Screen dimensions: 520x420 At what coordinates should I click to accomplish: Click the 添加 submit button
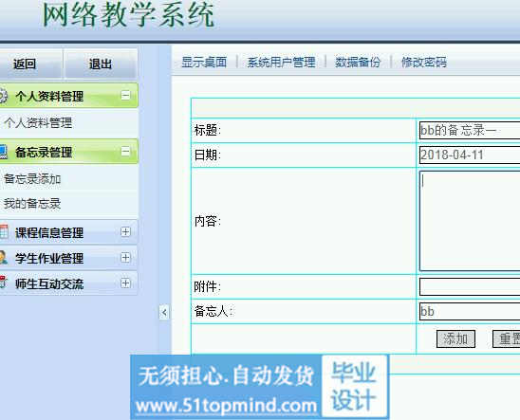pyautogui.click(x=455, y=338)
